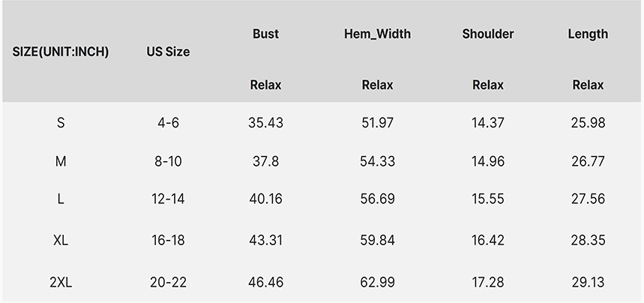Select the XL size row label
Screen dimensions: 644x303
point(61,241)
